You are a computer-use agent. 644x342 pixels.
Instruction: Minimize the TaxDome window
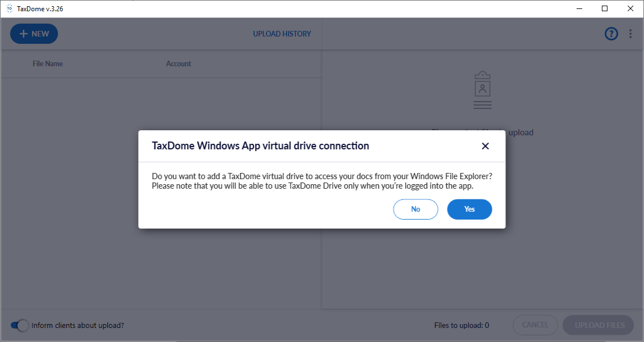pyautogui.click(x=579, y=8)
